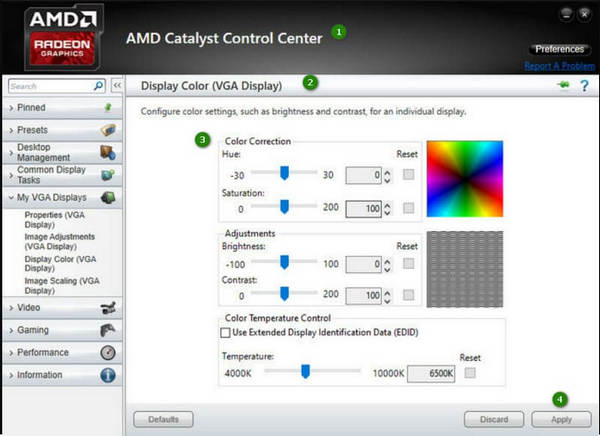The image size is (600, 436).
Task: Check the Contrast reset checkbox
Action: [408, 295]
